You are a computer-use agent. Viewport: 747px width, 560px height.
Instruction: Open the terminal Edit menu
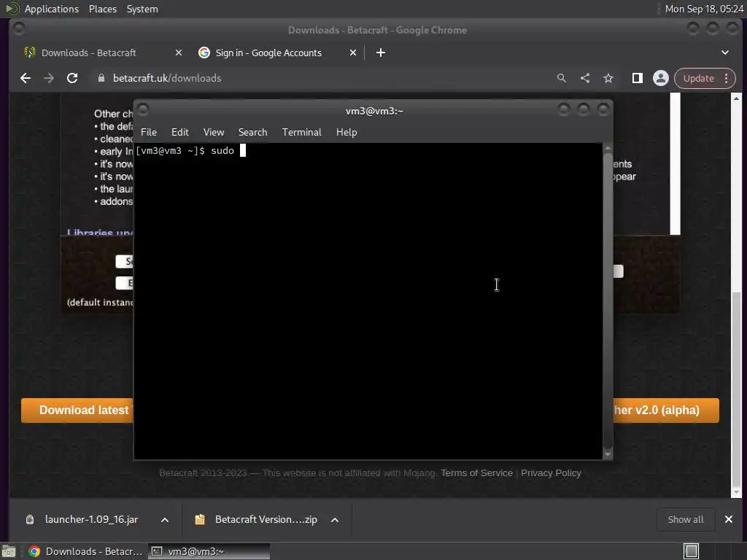pos(179,133)
